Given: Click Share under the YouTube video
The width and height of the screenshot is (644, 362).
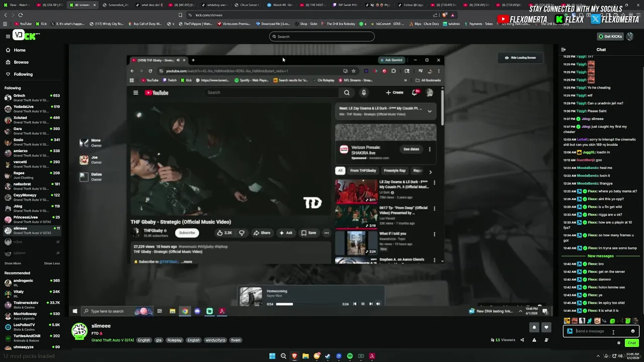Looking at the screenshot, I should 262,233.
